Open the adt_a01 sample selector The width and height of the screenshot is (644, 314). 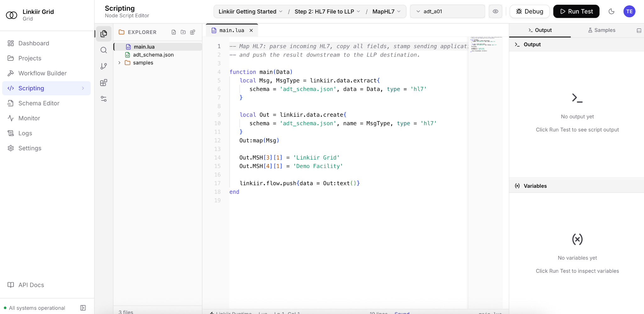coord(447,12)
